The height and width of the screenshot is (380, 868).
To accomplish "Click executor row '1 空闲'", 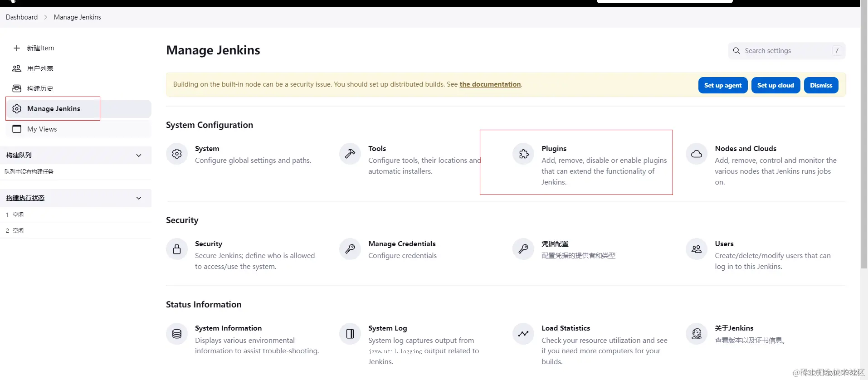I will [76, 215].
